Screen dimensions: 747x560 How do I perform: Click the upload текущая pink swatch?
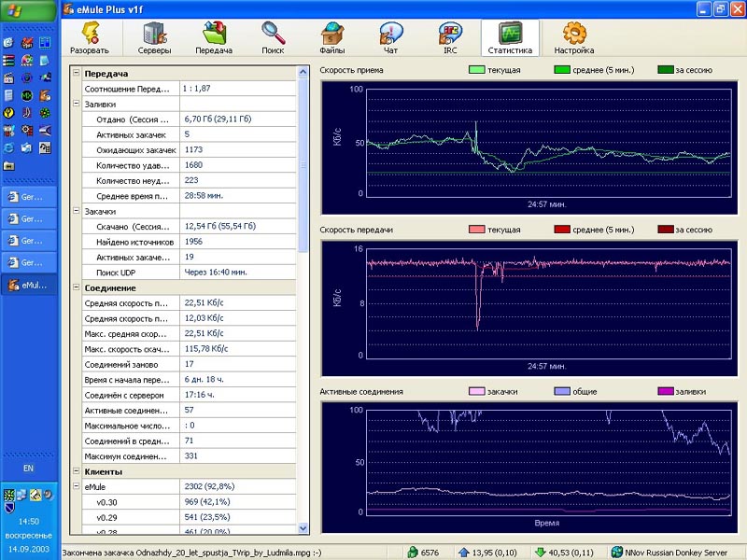click(476, 230)
